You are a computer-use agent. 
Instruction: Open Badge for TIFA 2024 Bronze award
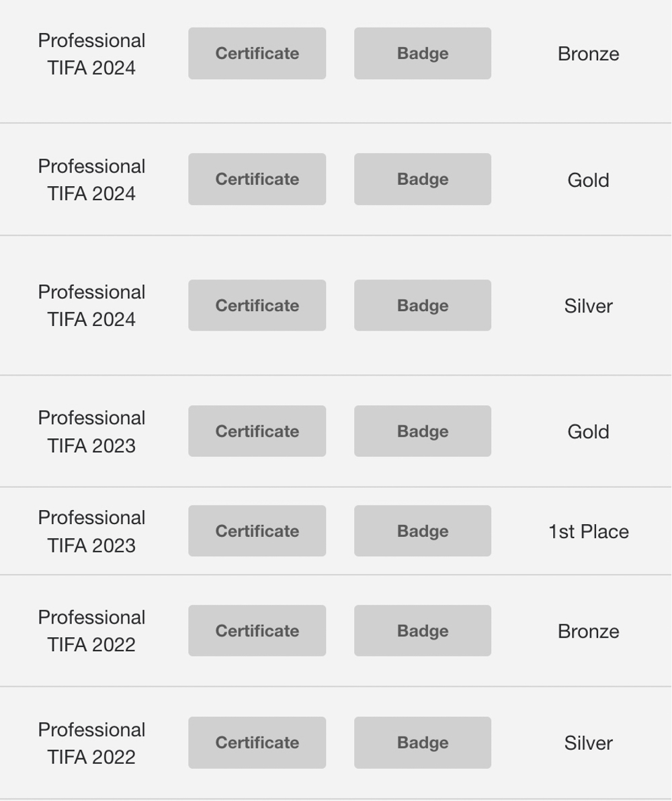[x=423, y=54]
